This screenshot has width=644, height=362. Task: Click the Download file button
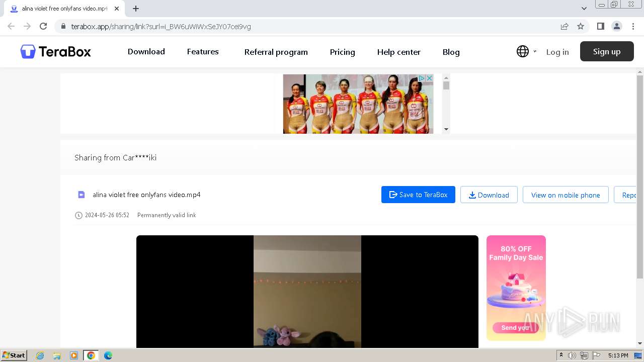489,195
